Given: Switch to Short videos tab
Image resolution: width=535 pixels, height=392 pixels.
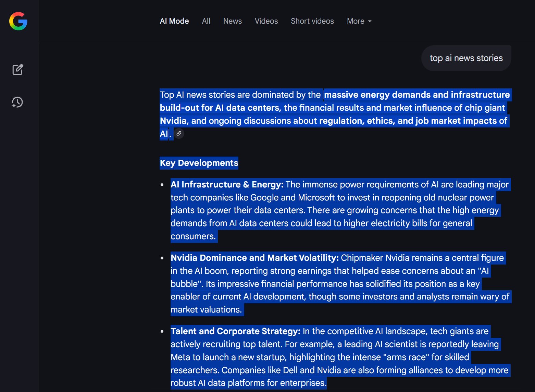Looking at the screenshot, I should (x=312, y=21).
